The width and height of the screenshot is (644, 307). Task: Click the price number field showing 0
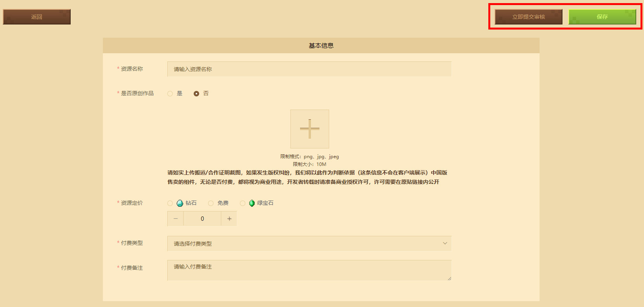coord(202,219)
